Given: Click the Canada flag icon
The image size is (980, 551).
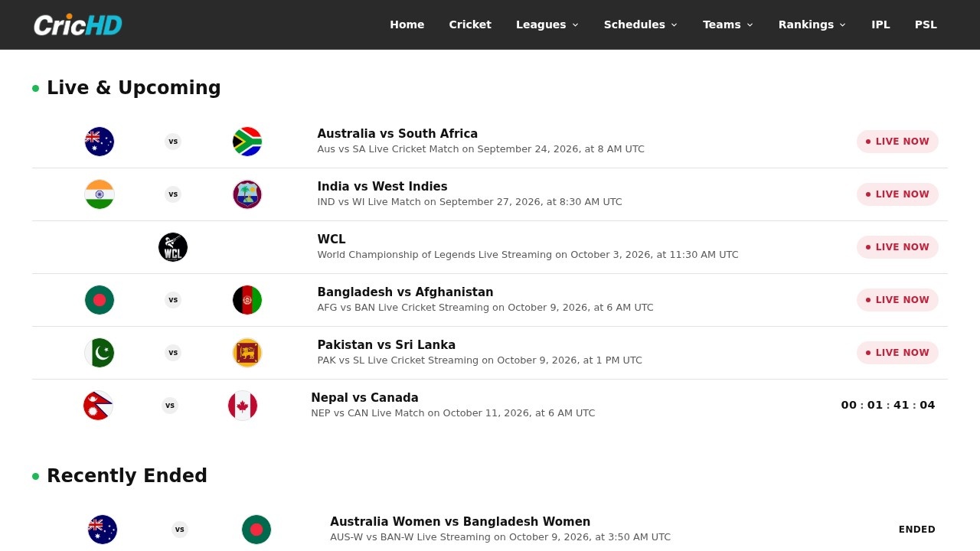Looking at the screenshot, I should (x=243, y=406).
